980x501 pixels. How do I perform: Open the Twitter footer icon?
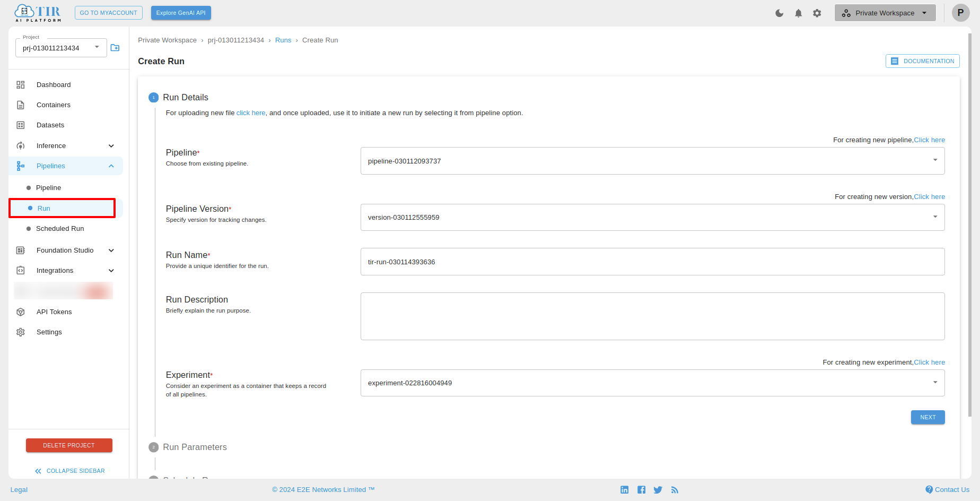[x=658, y=490]
